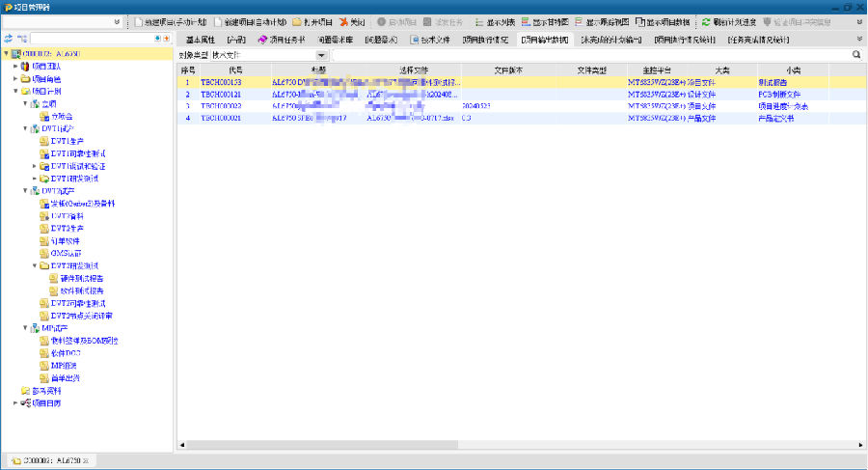Click 新建项目(手动计划) toolbar button
868x470 pixels.
tap(171, 22)
